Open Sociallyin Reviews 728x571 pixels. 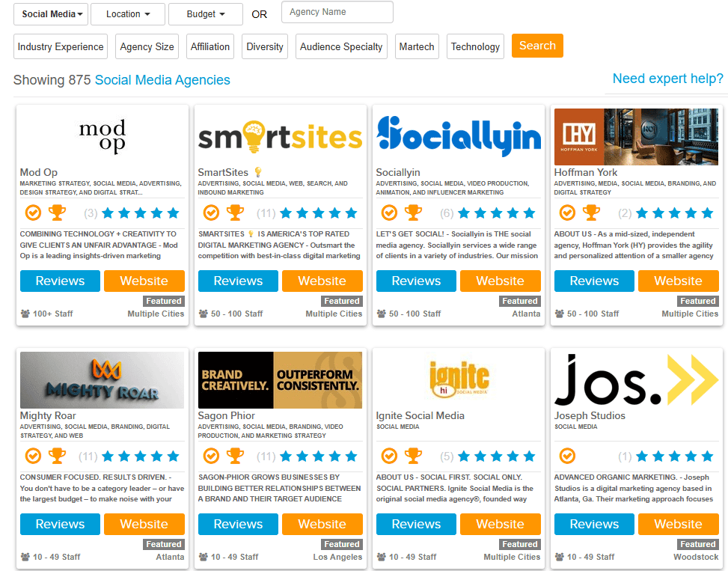pyautogui.click(x=416, y=281)
